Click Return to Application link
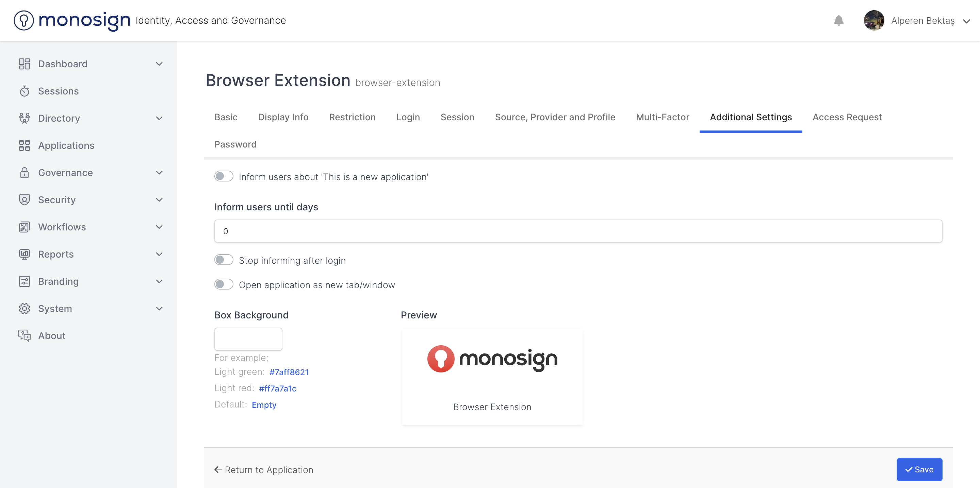This screenshot has width=980, height=488. pyautogui.click(x=264, y=470)
